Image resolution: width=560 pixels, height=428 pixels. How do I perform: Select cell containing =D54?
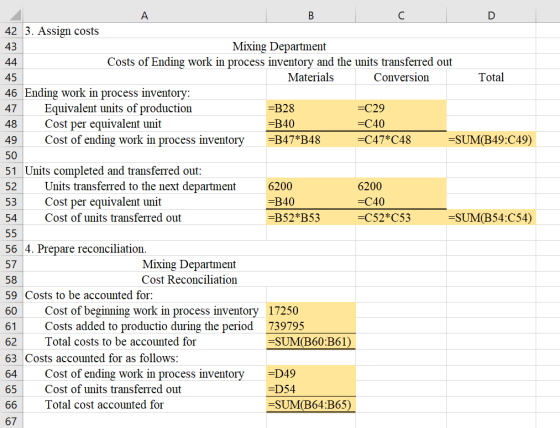311,389
